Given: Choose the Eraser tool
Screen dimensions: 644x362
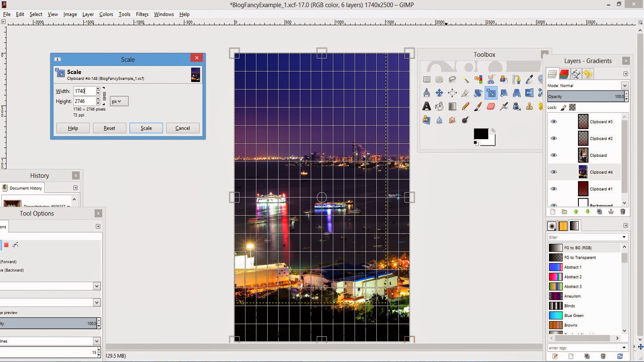Looking at the screenshot, I should [491, 106].
